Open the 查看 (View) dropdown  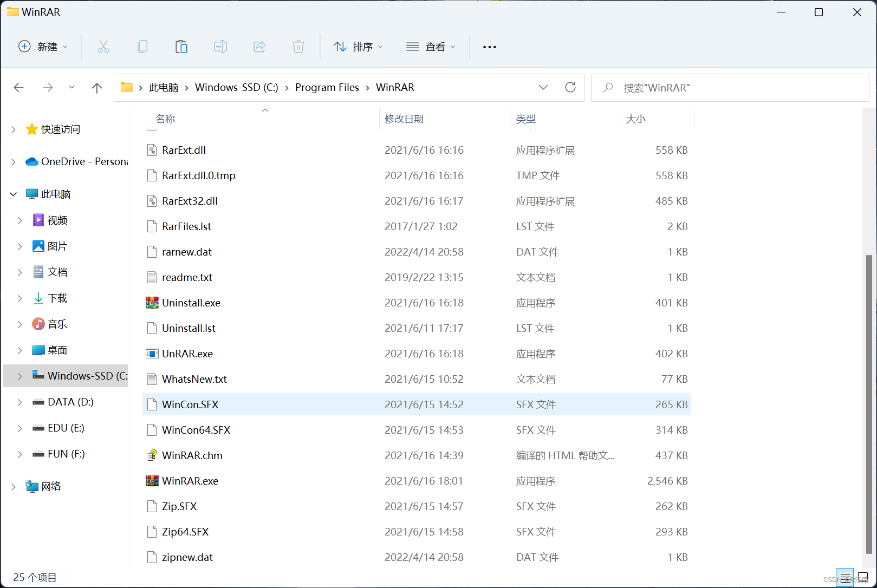click(x=431, y=47)
